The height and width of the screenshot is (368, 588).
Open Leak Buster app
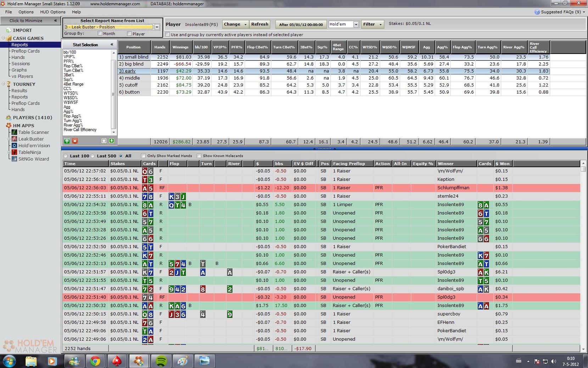pos(31,139)
